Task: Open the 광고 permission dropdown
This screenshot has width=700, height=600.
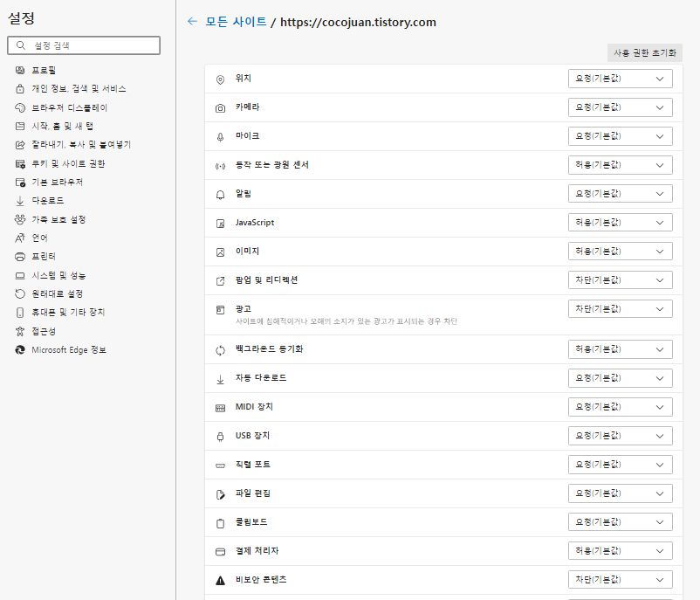Action: pos(621,308)
